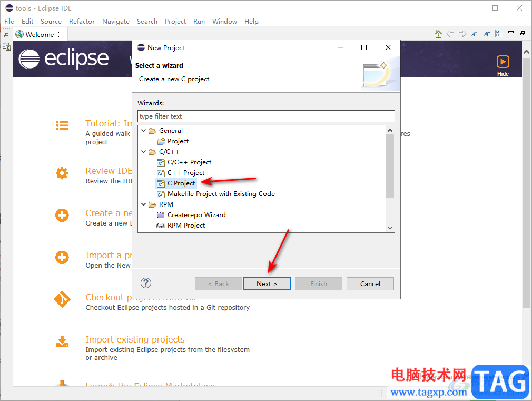Click the wizard list scroll up arrow
The width and height of the screenshot is (532, 401).
click(390, 130)
